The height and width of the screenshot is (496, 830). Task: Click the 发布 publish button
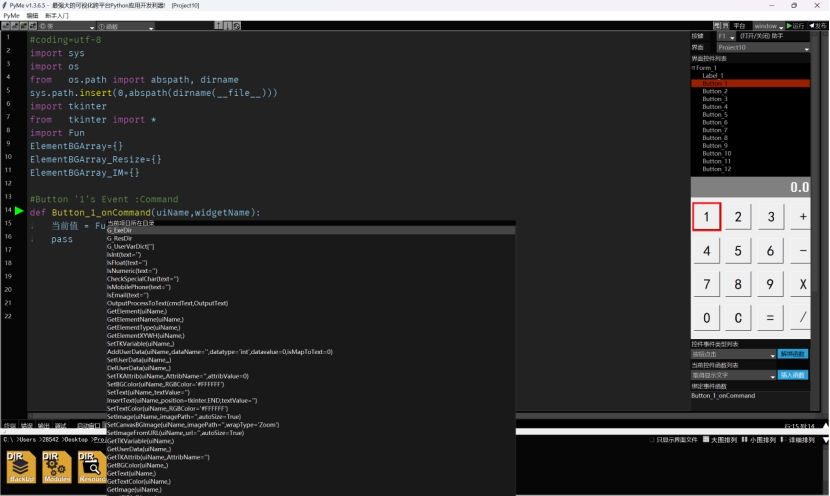pos(818,26)
